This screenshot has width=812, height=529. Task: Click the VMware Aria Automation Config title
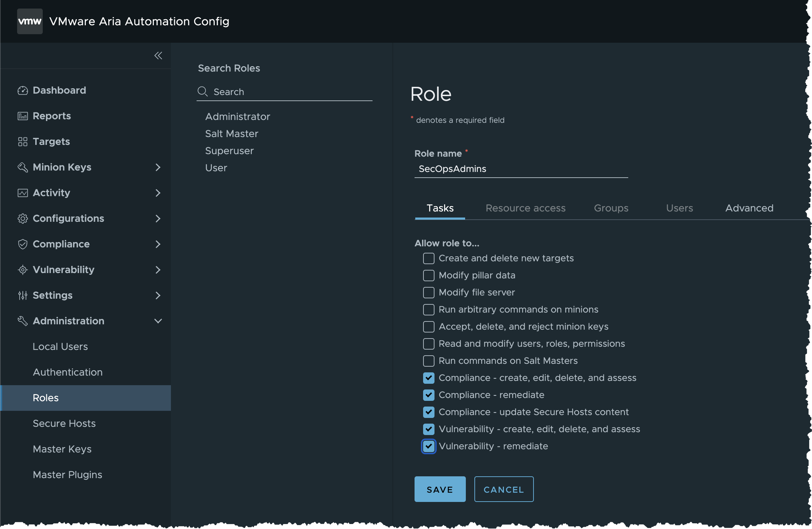pos(139,21)
